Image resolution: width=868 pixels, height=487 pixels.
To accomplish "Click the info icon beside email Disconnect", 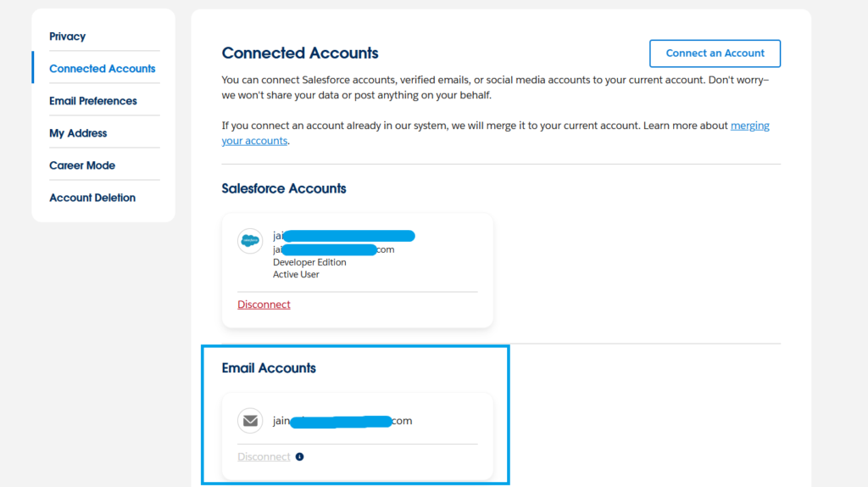I will pos(299,456).
